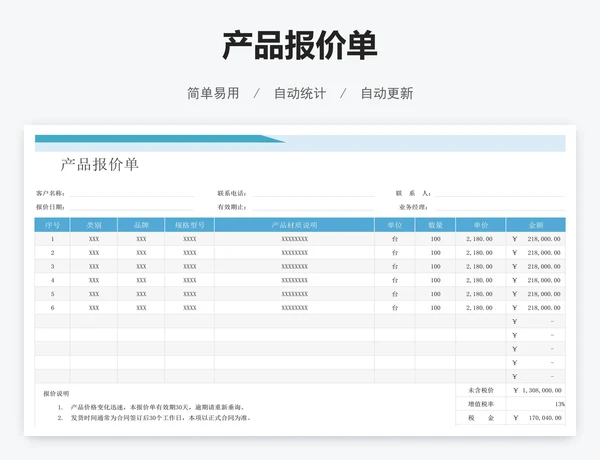Image resolution: width=600 pixels, height=460 pixels.
Task: Click the 简单易用 subtitle text
Action: [213, 93]
